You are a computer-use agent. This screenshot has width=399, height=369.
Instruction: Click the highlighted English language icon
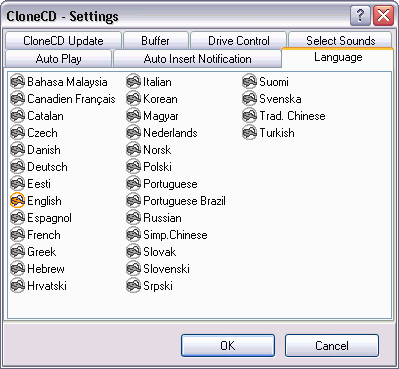17,200
